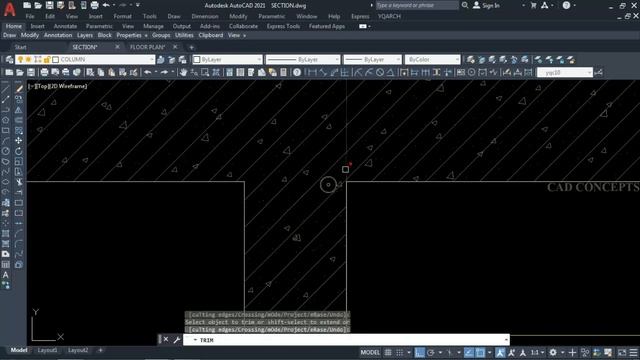Click Sign In button in title bar
This screenshot has width=640, height=360.
point(486,5)
